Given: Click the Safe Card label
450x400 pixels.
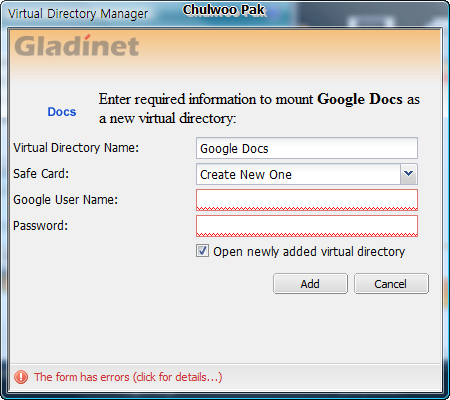Looking at the screenshot, I should pyautogui.click(x=41, y=174).
